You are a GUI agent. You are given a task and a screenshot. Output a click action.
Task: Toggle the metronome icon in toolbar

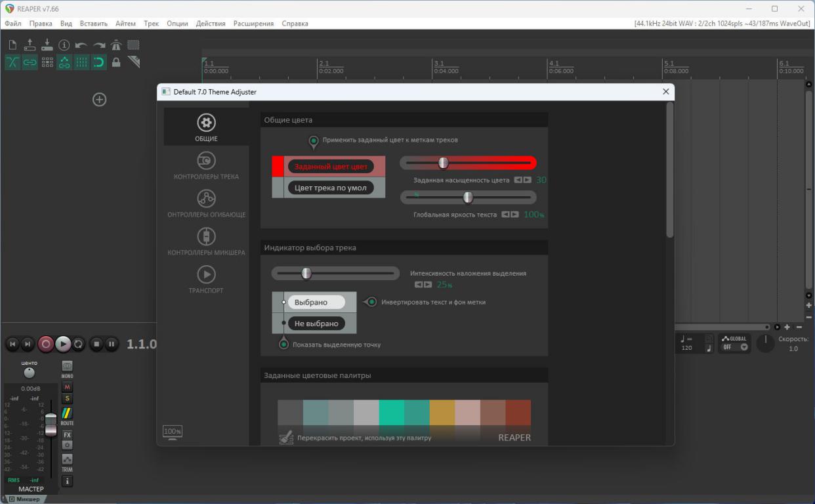(x=116, y=45)
